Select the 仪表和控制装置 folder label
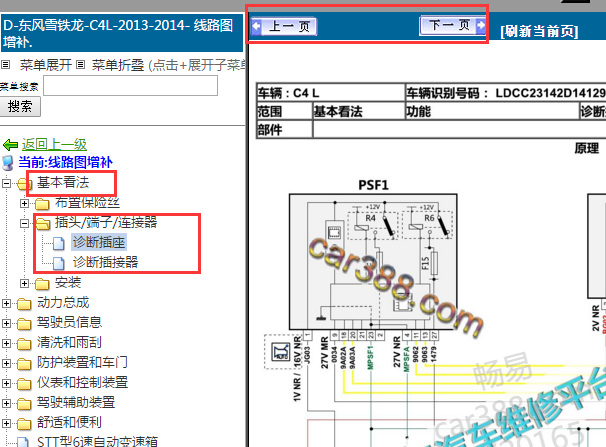 82,382
